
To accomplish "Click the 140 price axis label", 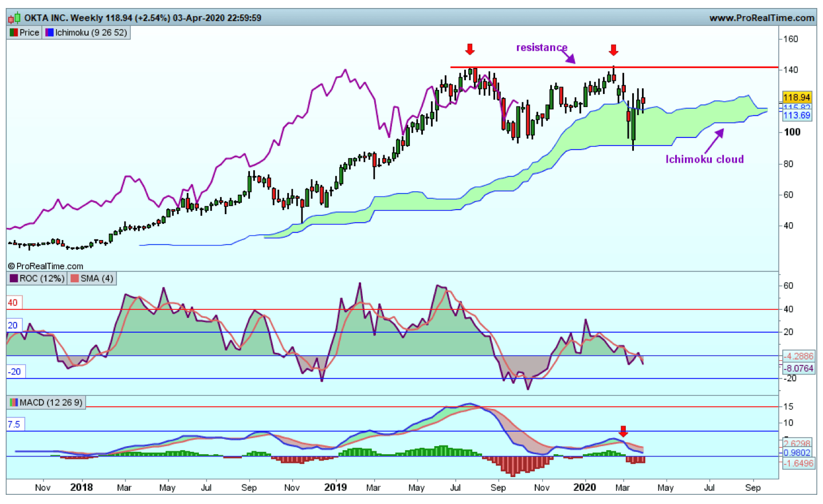I will pyautogui.click(x=791, y=70).
